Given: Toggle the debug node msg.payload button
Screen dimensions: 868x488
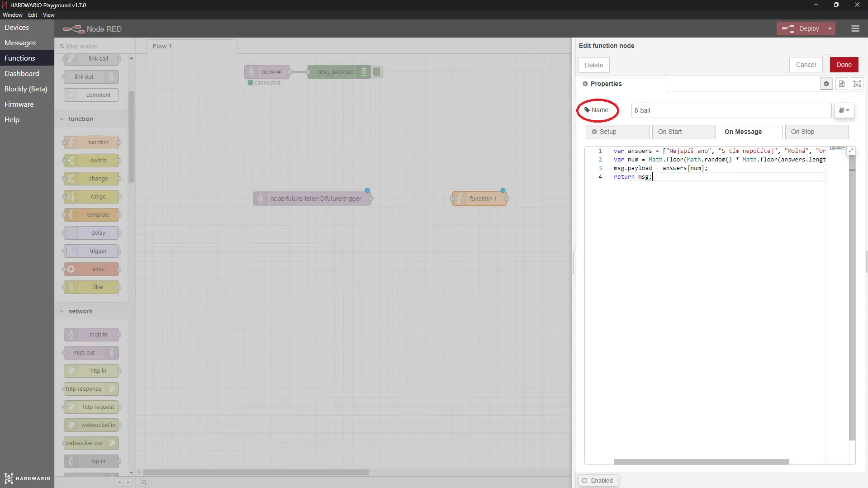Looking at the screenshot, I should [377, 72].
